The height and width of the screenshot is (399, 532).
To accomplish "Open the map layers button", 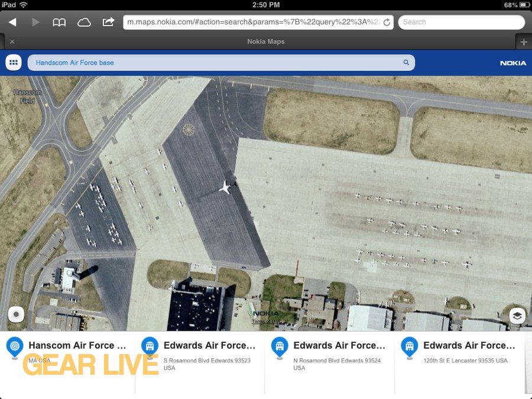I will coord(517,316).
